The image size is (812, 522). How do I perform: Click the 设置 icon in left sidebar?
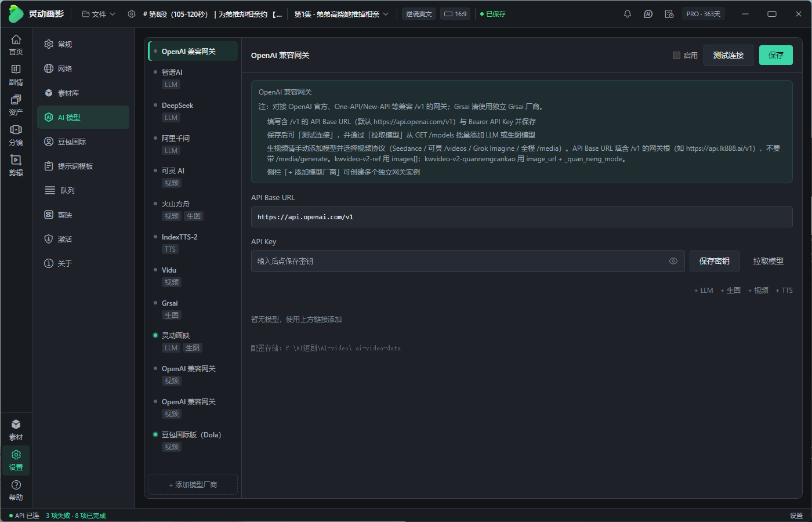coord(16,460)
